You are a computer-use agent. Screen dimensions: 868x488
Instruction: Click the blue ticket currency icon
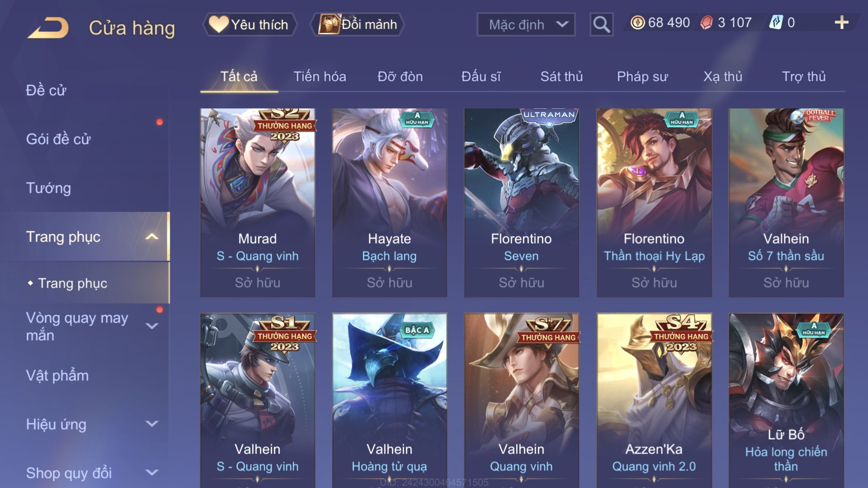(776, 22)
